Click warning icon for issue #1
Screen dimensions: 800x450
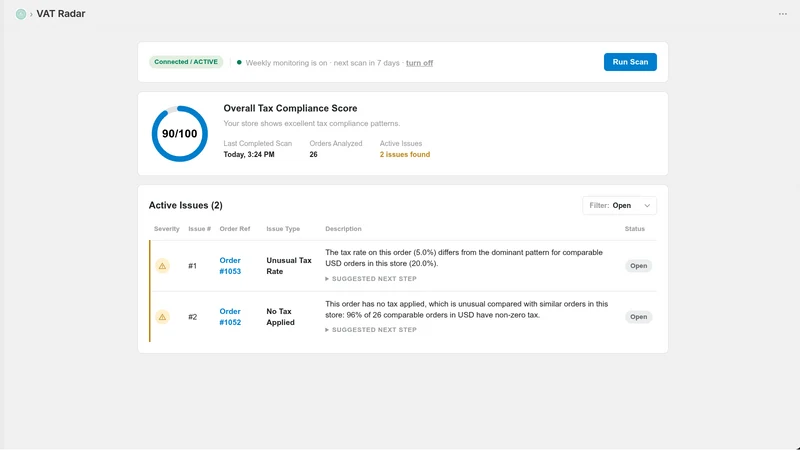point(162,266)
